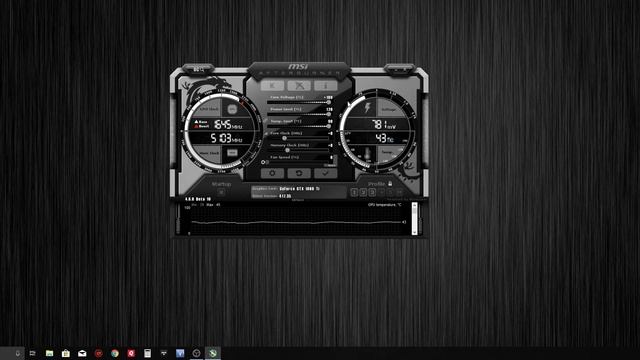This screenshot has width=640, height=360.
Task: Click the GeForce GTX 1080 Ti graphics card text
Action: 299,189
